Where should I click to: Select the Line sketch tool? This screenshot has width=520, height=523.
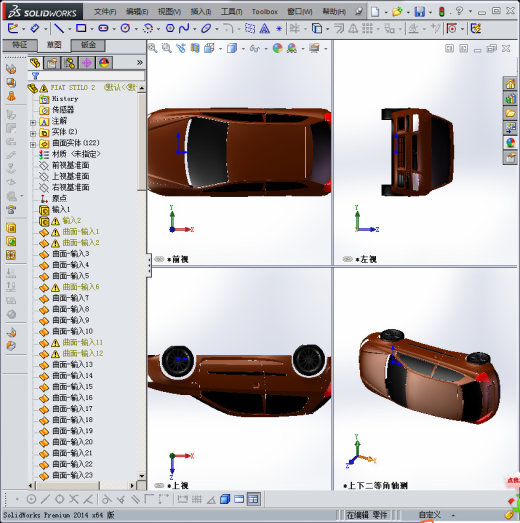59,28
